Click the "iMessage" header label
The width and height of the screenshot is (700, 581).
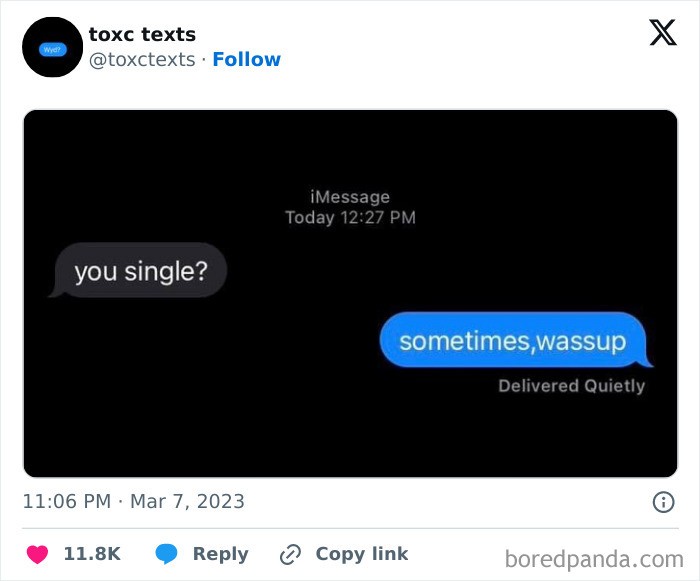click(x=350, y=197)
